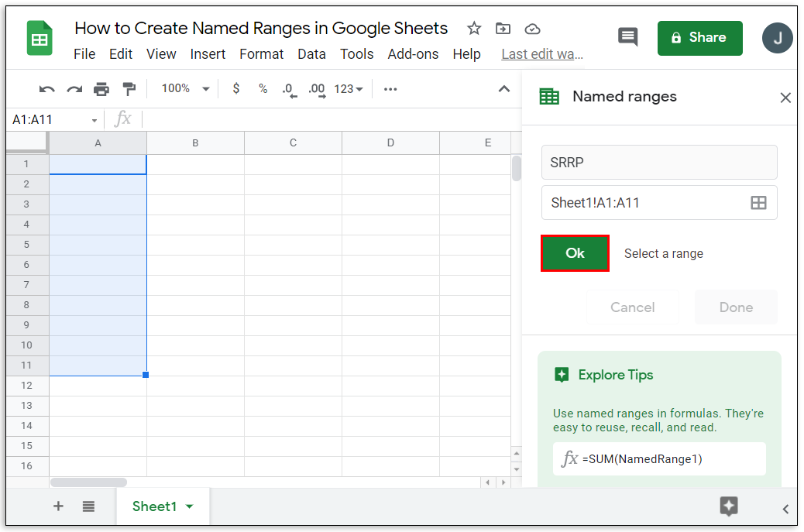
Task: Open the comment history icon
Action: tap(627, 37)
